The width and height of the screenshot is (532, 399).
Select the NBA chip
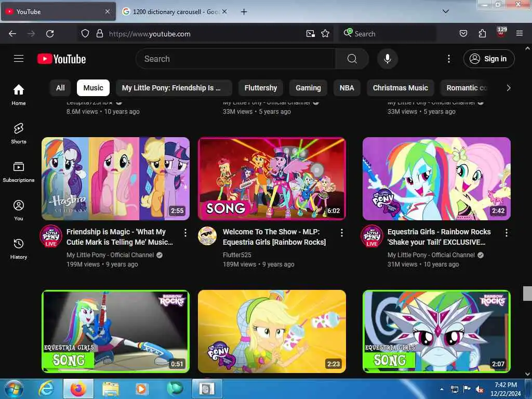(x=347, y=88)
